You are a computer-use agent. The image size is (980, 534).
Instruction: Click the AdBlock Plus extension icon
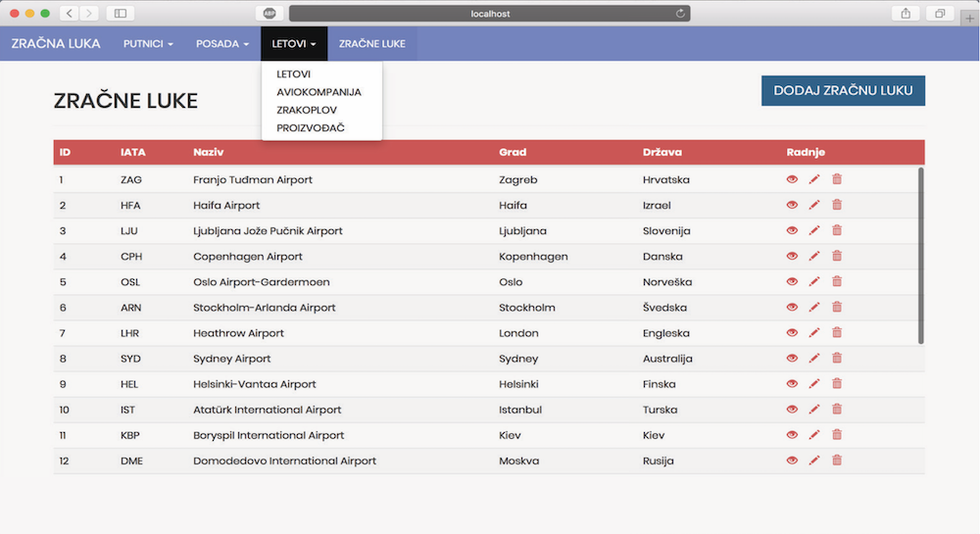269,14
